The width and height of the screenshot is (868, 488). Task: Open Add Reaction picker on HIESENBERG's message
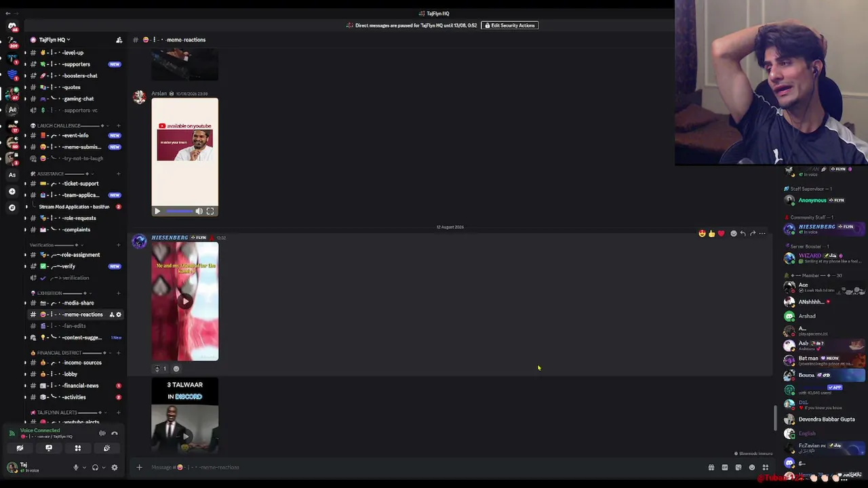[x=733, y=234]
